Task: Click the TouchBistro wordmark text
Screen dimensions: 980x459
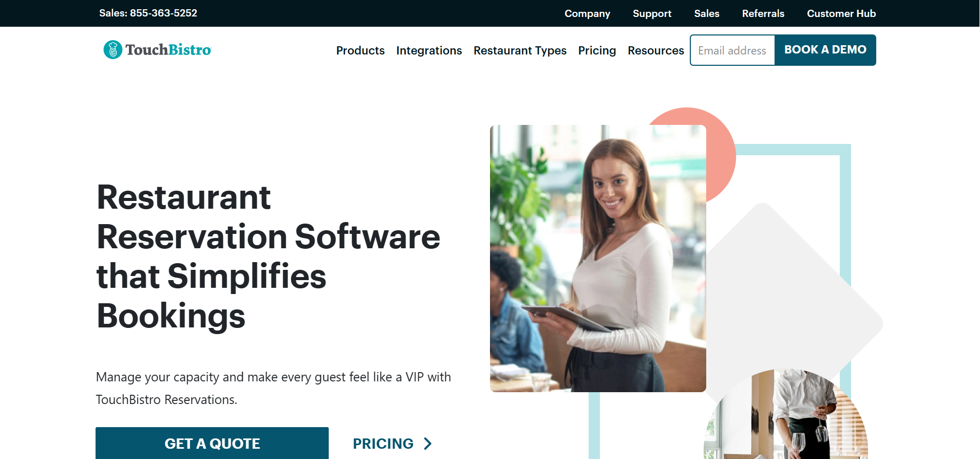Action: point(168,50)
